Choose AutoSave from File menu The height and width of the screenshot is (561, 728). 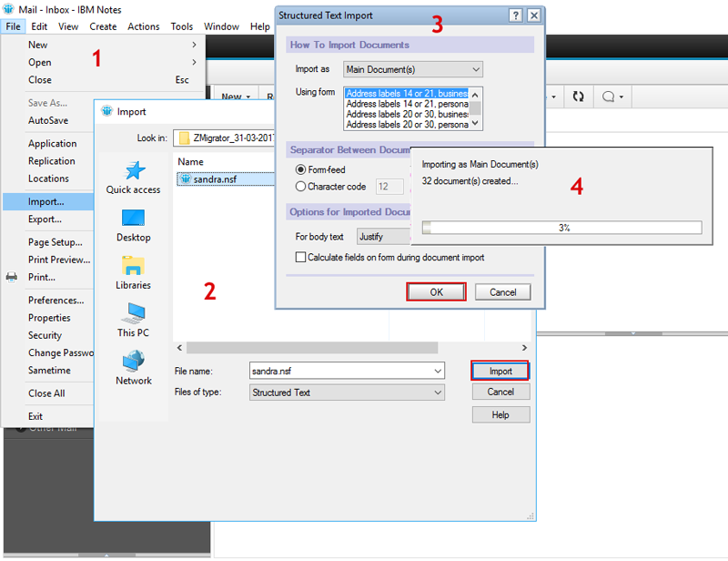coord(48,120)
